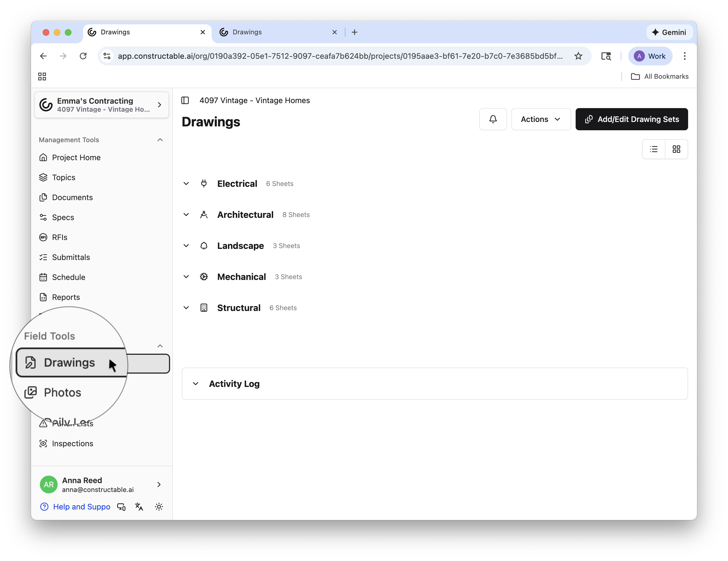Open RFIs via its sidebar icon
The height and width of the screenshot is (561, 728).
(43, 237)
